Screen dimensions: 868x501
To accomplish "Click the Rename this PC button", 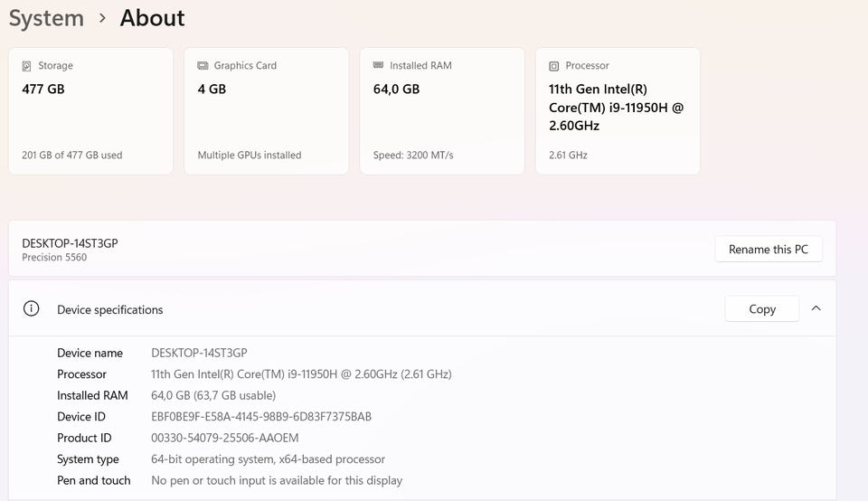I will 769,250.
